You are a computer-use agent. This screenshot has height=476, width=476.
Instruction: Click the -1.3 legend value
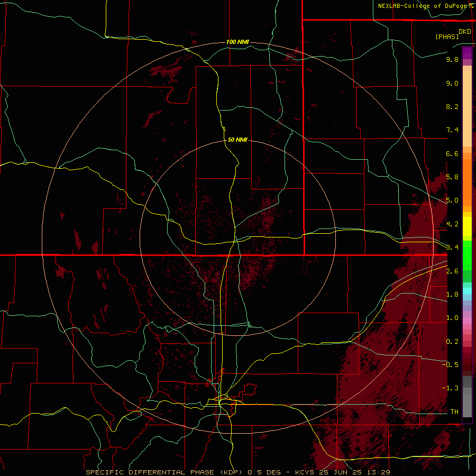450,388
